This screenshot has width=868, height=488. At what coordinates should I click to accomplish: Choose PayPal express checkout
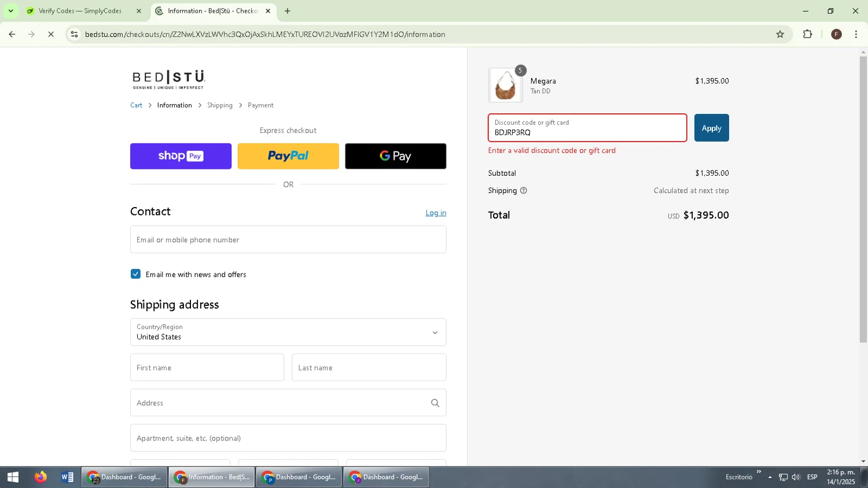point(288,156)
